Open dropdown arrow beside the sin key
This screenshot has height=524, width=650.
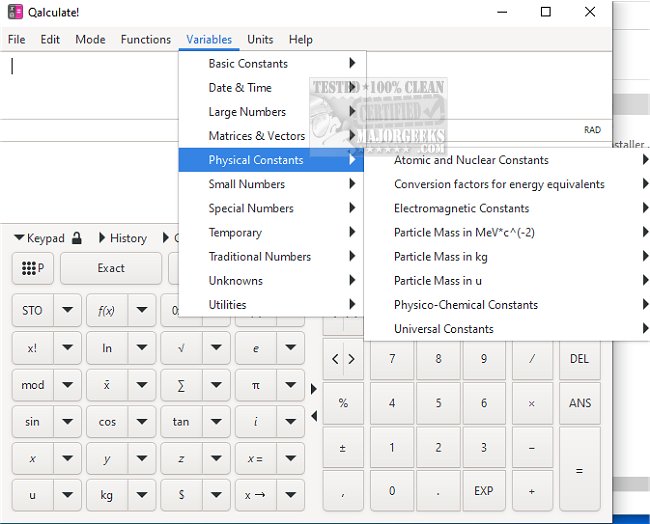pyautogui.click(x=67, y=421)
